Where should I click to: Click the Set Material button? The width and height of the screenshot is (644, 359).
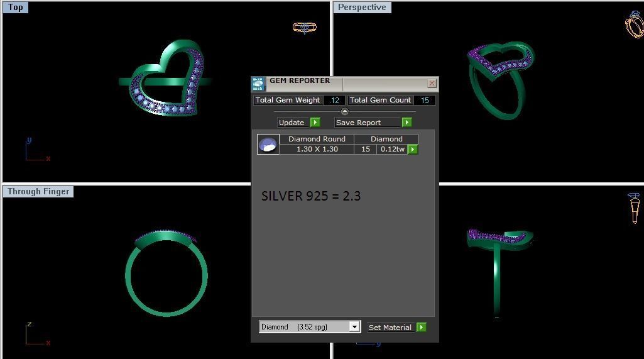pyautogui.click(x=390, y=328)
